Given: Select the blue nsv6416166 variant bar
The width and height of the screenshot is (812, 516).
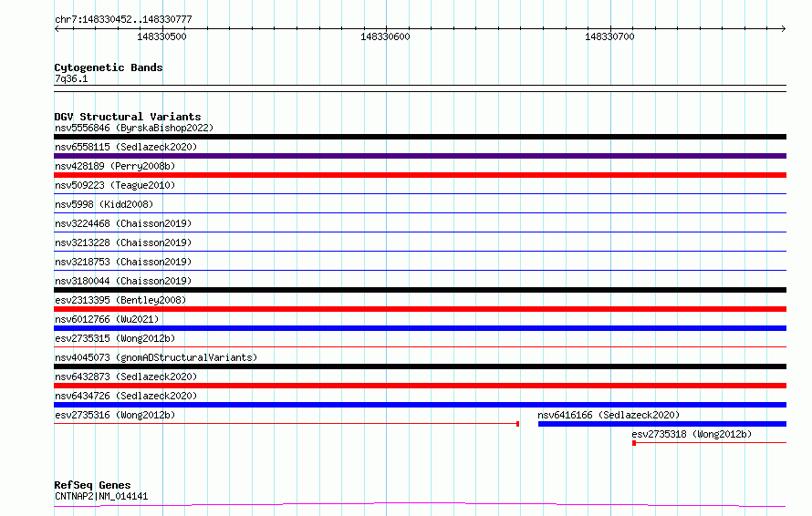Looking at the screenshot, I should point(662,424).
